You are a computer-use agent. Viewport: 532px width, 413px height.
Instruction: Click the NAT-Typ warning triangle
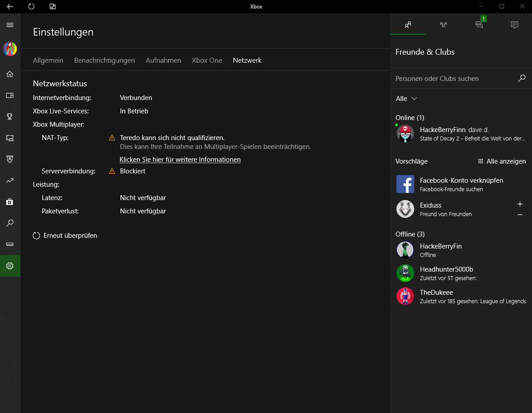click(112, 138)
